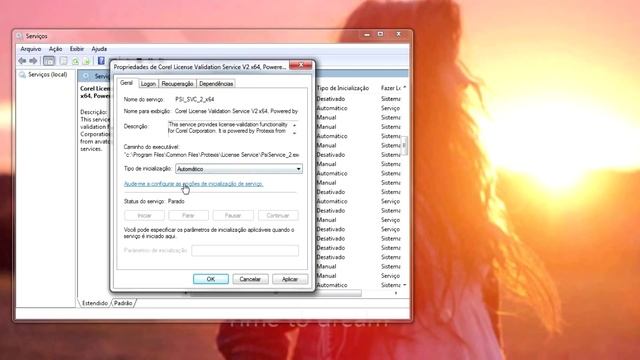The height and width of the screenshot is (360, 640).
Task: Click the Aplicar button
Action: click(290, 279)
